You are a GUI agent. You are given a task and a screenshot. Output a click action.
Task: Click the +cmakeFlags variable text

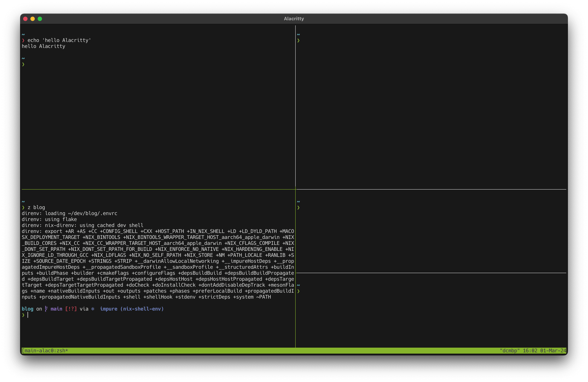113,273
